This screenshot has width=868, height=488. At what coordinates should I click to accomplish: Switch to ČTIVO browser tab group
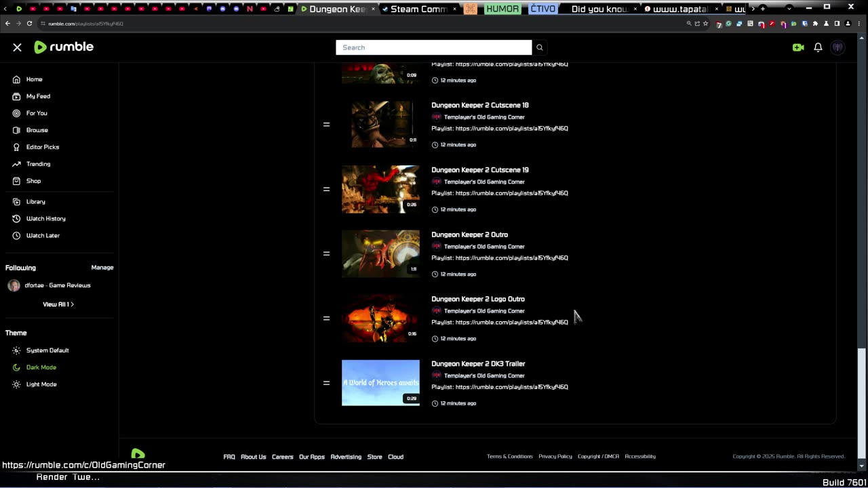[x=542, y=9]
